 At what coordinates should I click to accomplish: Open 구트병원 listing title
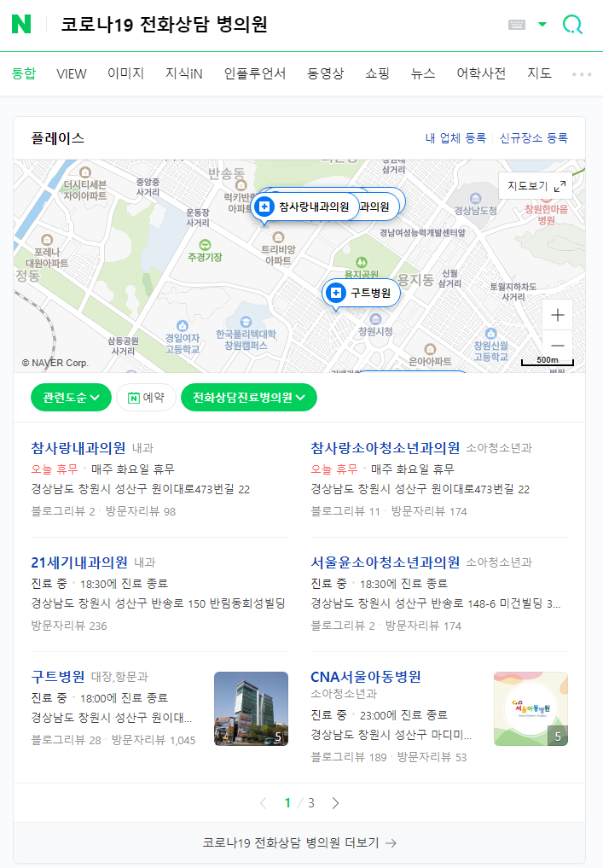[58, 677]
